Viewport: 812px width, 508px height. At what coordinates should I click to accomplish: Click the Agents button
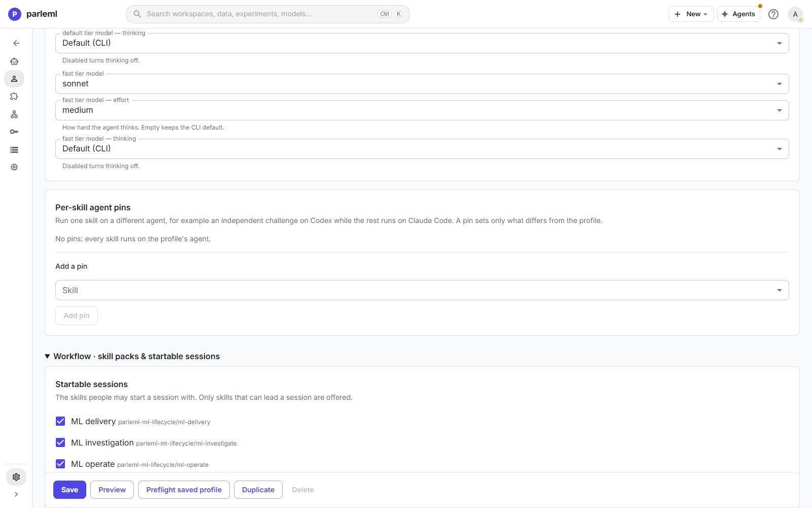point(738,14)
